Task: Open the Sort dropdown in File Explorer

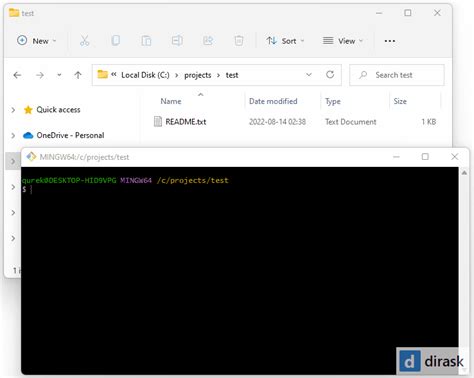Action: [x=285, y=41]
